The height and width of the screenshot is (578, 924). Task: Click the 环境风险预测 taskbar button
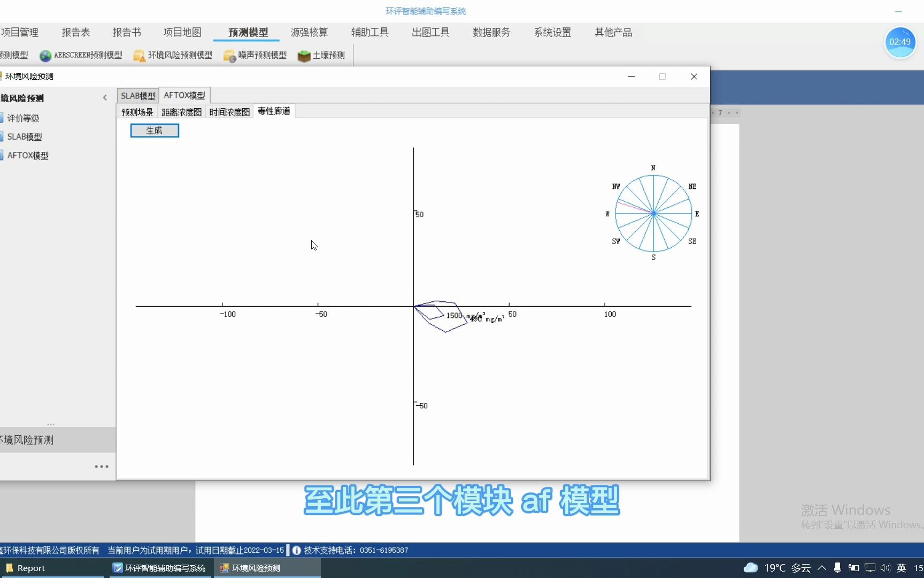[x=249, y=568]
